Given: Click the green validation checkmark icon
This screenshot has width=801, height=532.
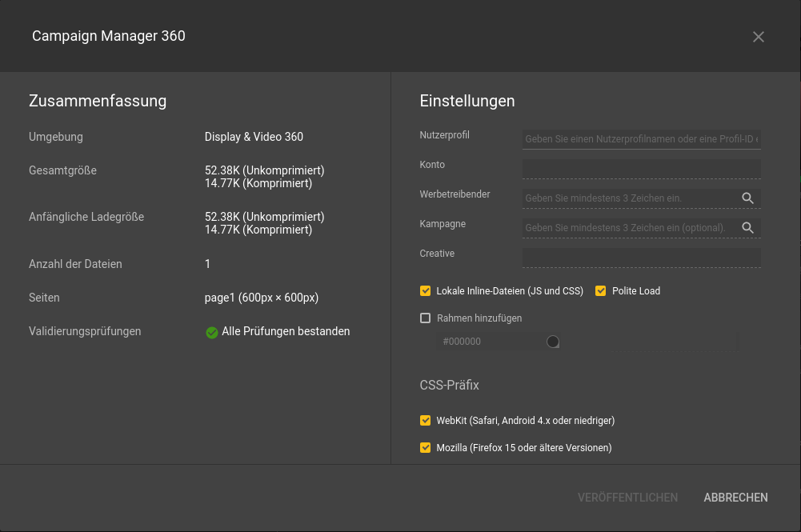Looking at the screenshot, I should 211,331.
